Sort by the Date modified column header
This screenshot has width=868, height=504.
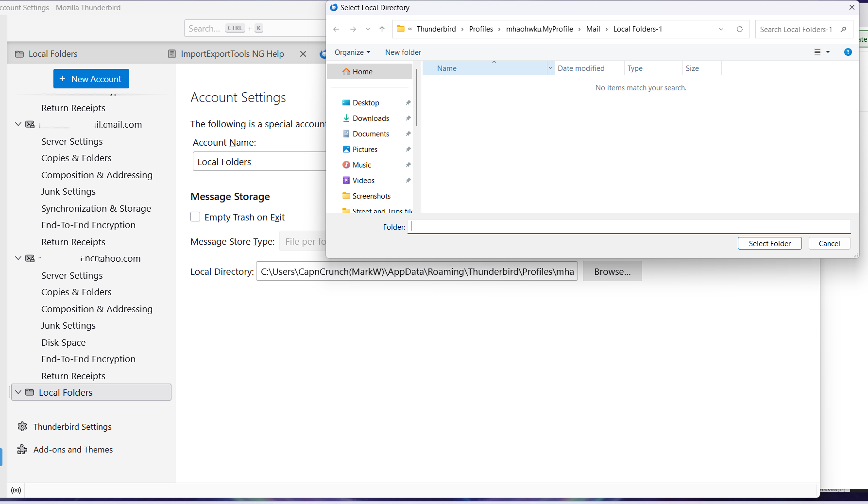tap(581, 68)
